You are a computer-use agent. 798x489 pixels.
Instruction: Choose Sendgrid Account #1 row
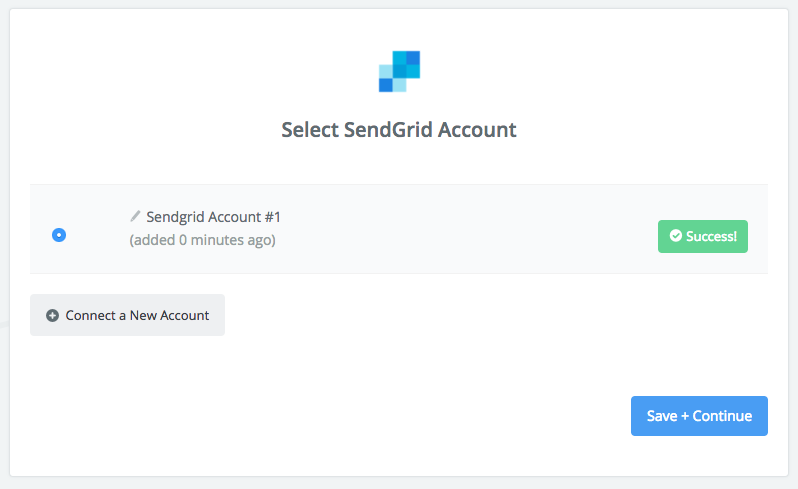[399, 229]
